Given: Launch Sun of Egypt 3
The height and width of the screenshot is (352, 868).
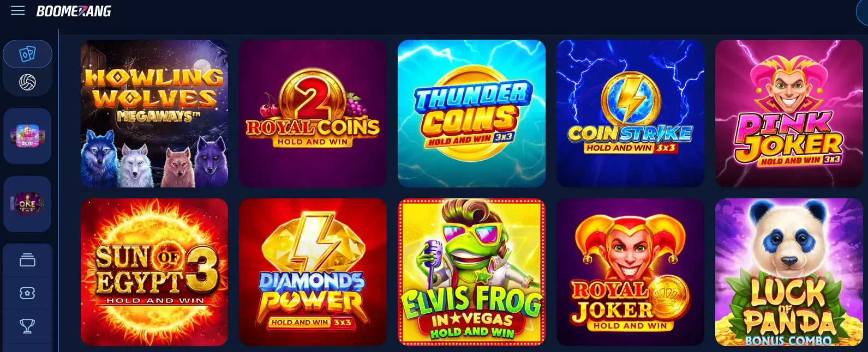Looking at the screenshot, I should (154, 272).
